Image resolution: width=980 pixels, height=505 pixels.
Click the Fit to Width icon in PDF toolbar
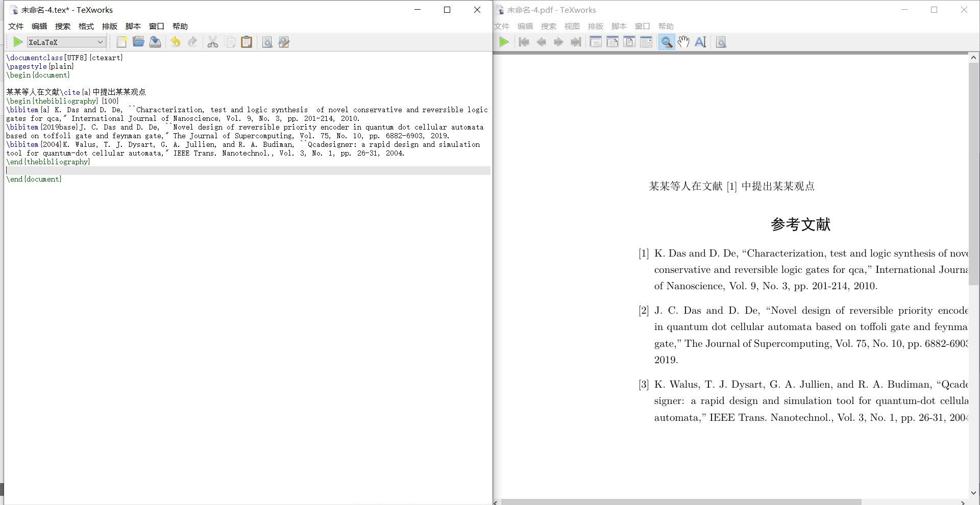(612, 42)
